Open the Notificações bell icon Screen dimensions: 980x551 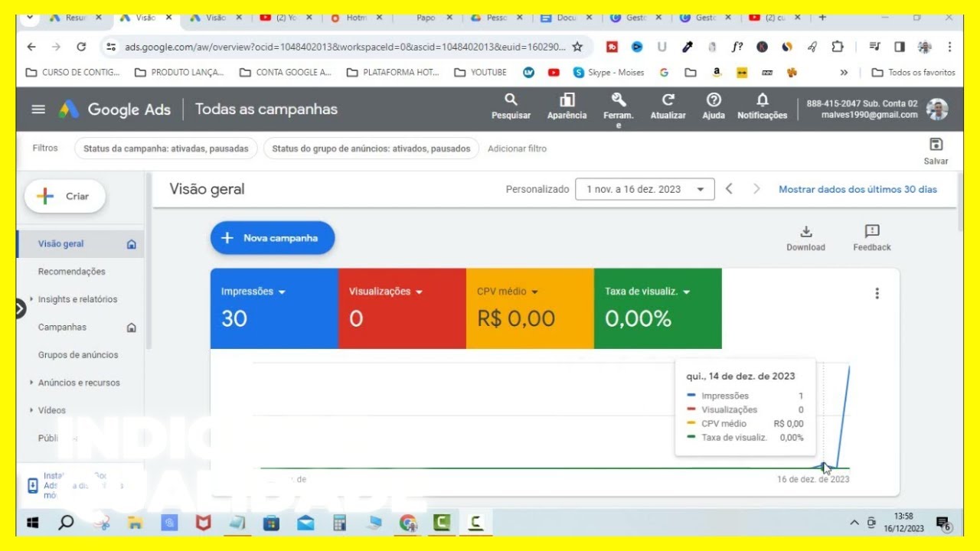(x=763, y=100)
